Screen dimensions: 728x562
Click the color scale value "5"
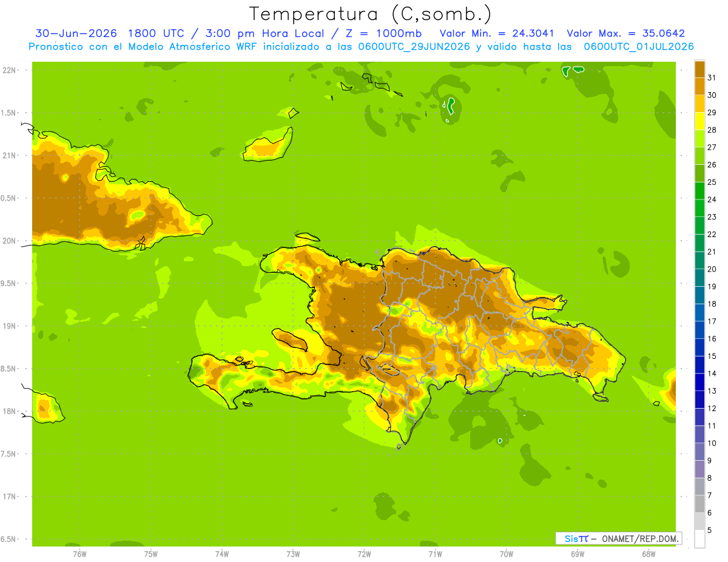tap(710, 530)
